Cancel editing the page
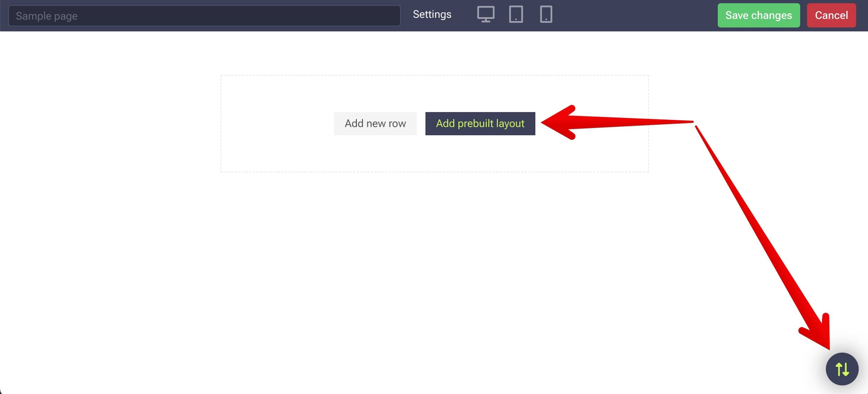Image resolution: width=868 pixels, height=394 pixels. coord(831,15)
